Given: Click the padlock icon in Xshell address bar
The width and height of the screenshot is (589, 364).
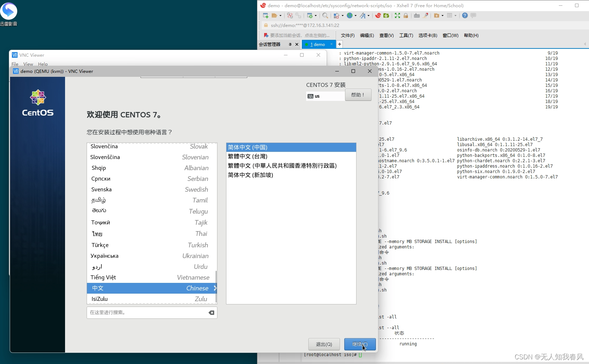Looking at the screenshot, I should point(266,25).
